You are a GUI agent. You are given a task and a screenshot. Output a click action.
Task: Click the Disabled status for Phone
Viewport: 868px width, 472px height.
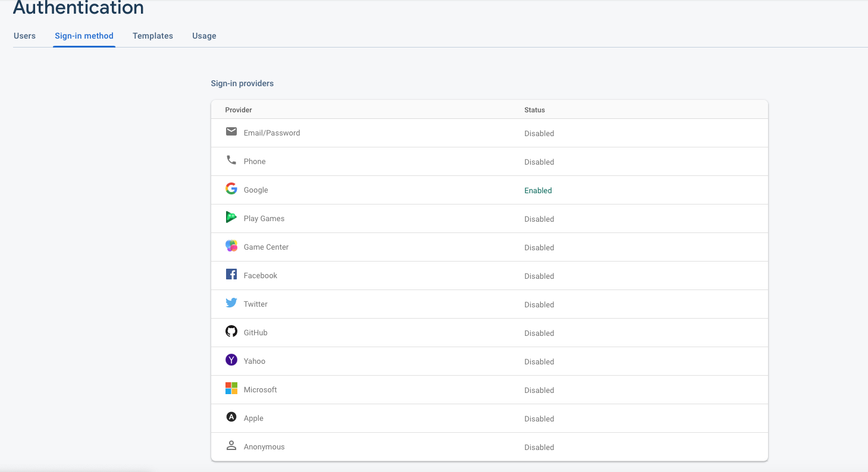[x=539, y=162]
